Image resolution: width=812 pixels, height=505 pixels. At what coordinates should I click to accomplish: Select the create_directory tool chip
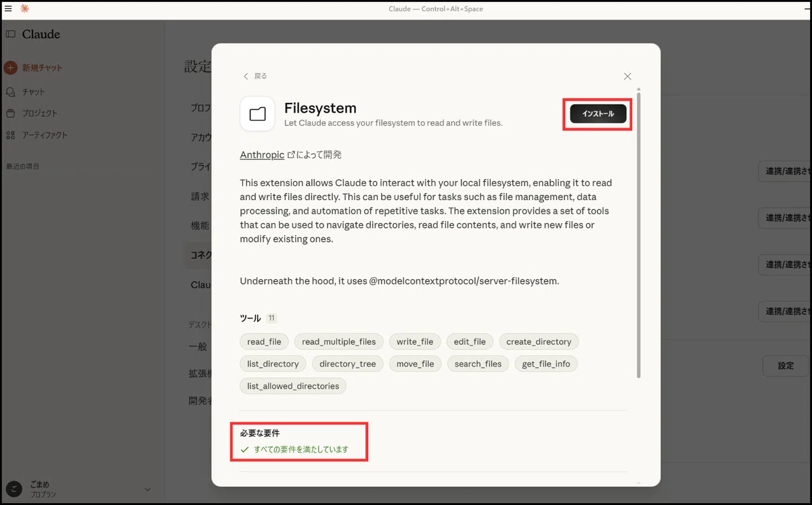pos(539,341)
